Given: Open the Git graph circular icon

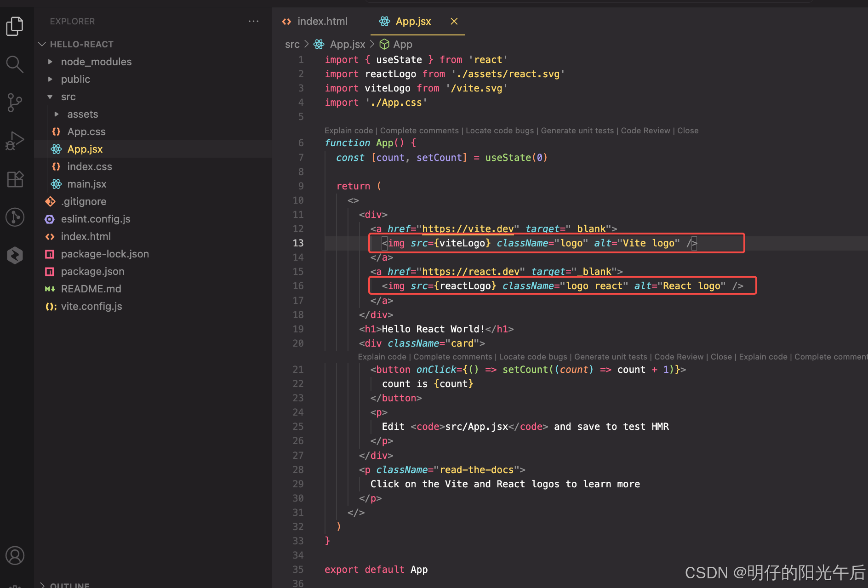Looking at the screenshot, I should point(15,217).
